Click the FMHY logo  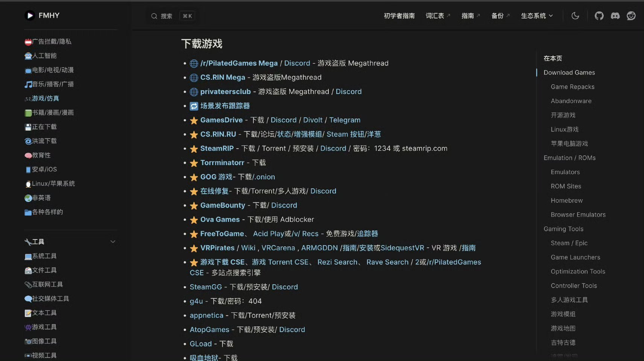pyautogui.click(x=42, y=15)
